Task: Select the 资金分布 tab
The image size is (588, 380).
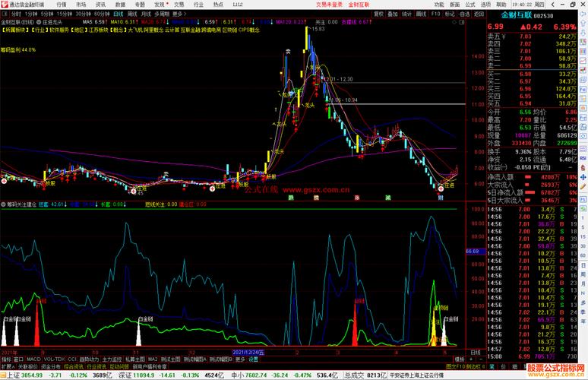Action: click(x=51, y=366)
